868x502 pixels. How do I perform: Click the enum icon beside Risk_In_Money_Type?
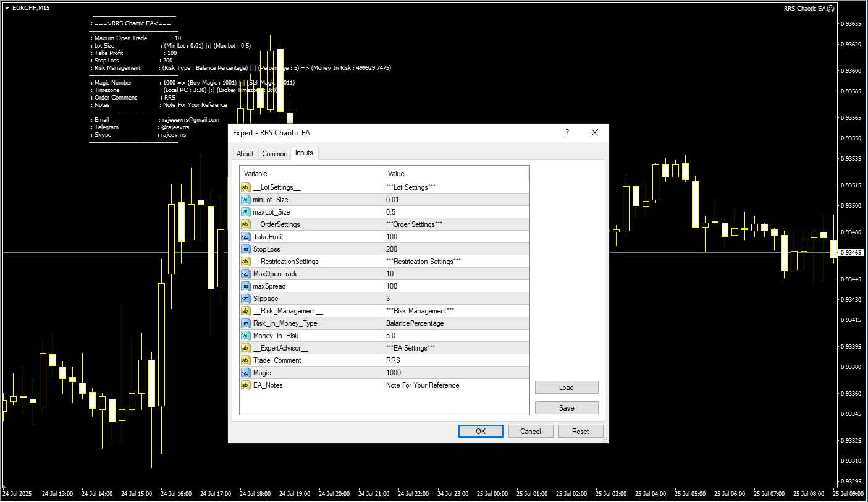245,323
